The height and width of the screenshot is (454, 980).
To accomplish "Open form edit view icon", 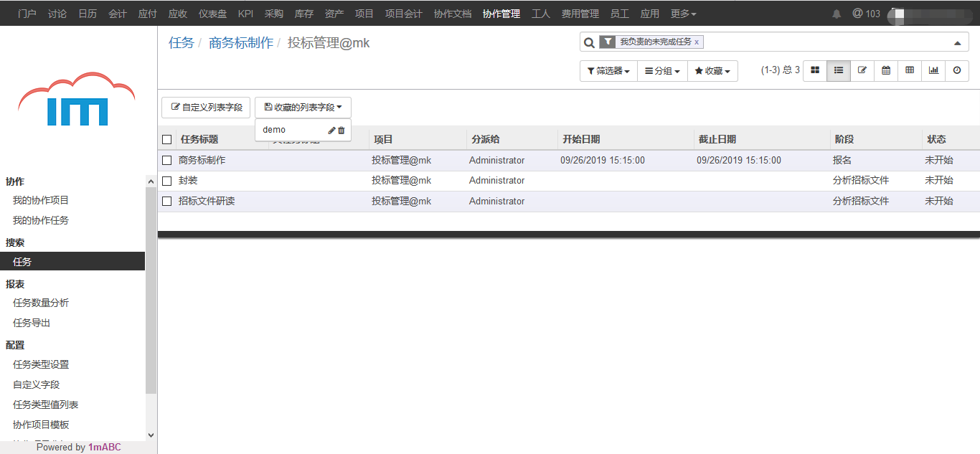I will click(x=862, y=70).
